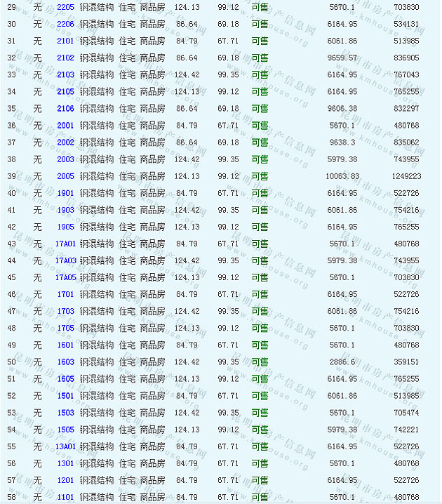
Task: Open room 1505 link
Action: coord(65,430)
